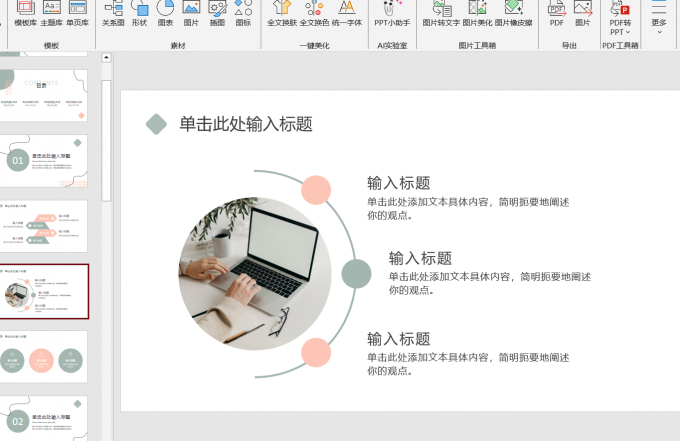This screenshot has width=680, height=441.
Task: Click body text under second 输入标题
Action: 490,284
